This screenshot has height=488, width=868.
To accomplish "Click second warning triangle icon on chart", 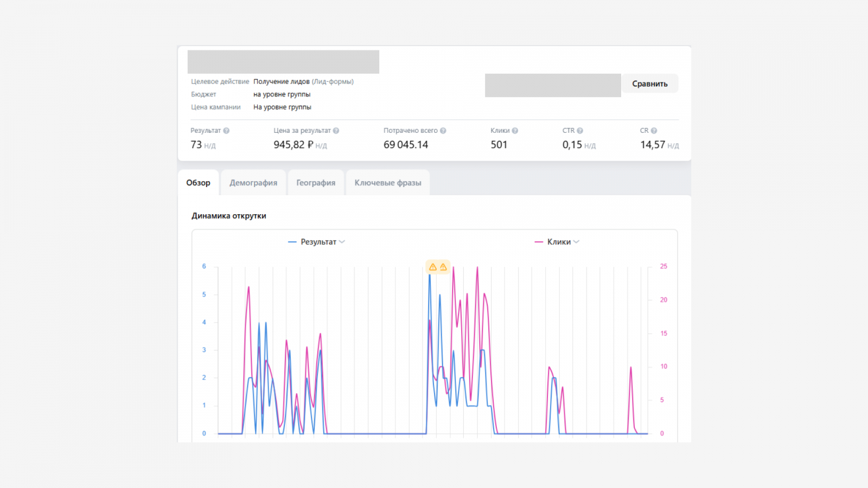I will tap(443, 267).
